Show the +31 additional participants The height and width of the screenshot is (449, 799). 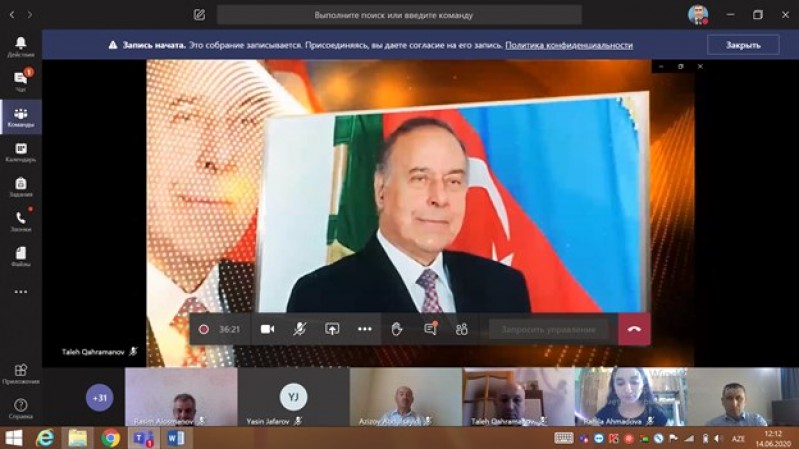[x=99, y=398]
